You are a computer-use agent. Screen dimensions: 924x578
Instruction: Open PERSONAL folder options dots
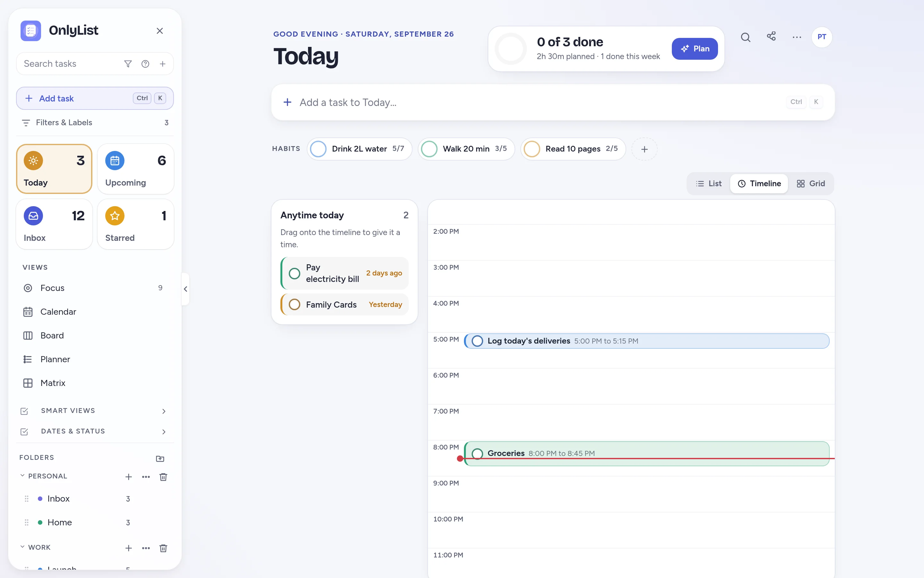[146, 477]
